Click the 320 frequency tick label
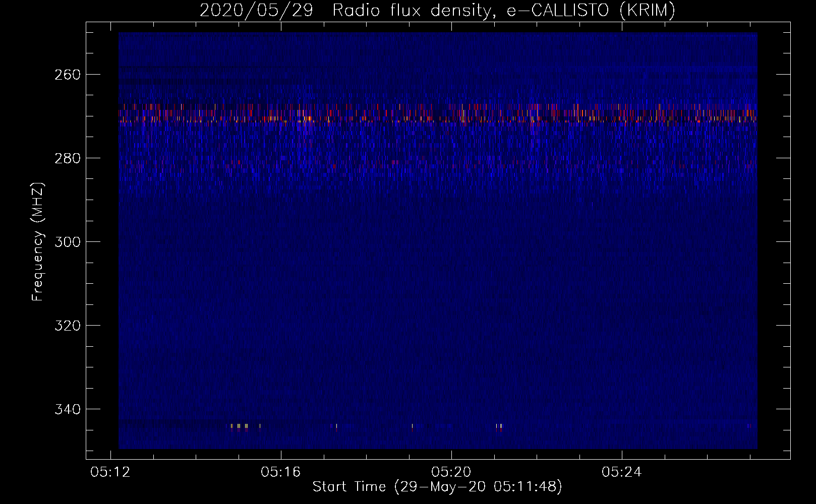 [x=68, y=326]
